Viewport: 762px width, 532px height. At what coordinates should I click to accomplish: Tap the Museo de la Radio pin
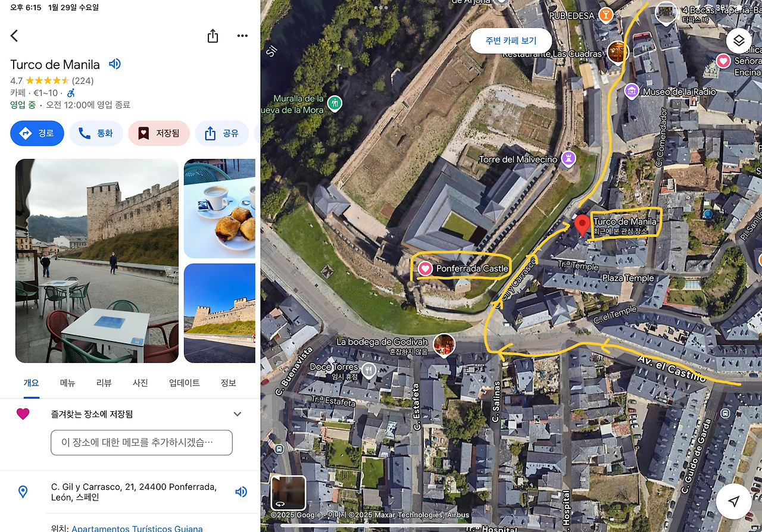point(632,92)
